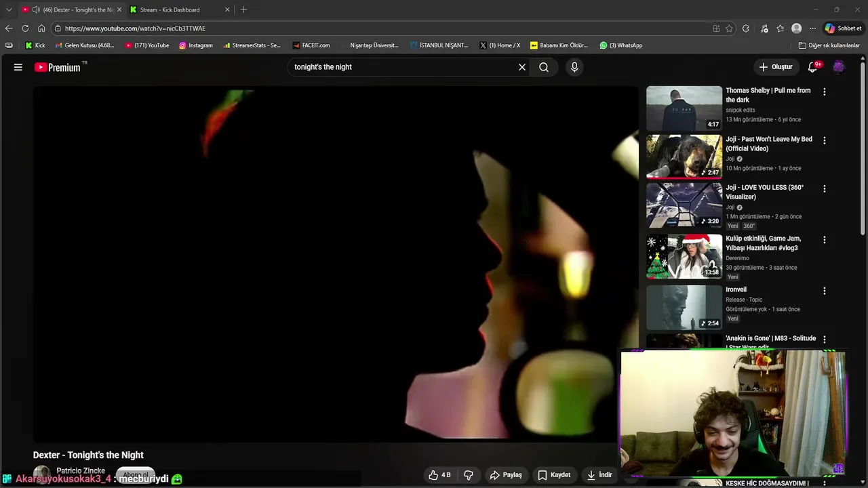Viewport: 868px width, 488px height.
Task: Clear the search box with the X
Action: 522,67
